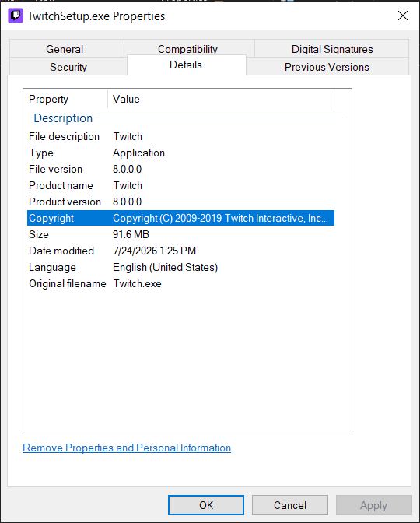Select the Original filename row

[x=180, y=283]
